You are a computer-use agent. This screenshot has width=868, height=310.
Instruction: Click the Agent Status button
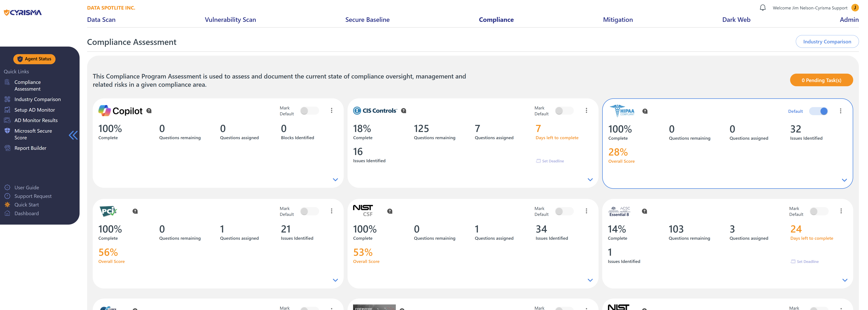(34, 59)
